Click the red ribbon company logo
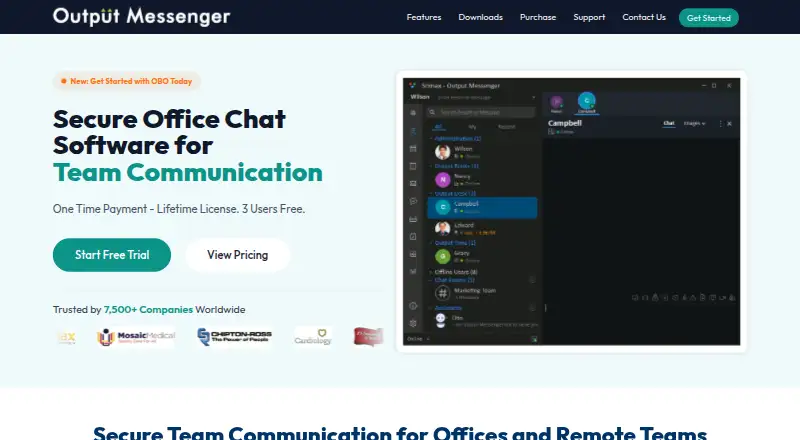The width and height of the screenshot is (800, 440). 368,337
